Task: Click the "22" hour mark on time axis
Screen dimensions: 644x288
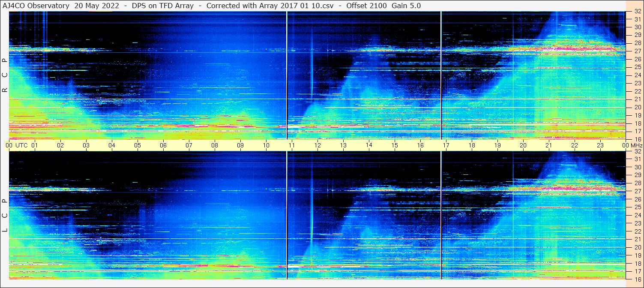Action: pyautogui.click(x=575, y=145)
